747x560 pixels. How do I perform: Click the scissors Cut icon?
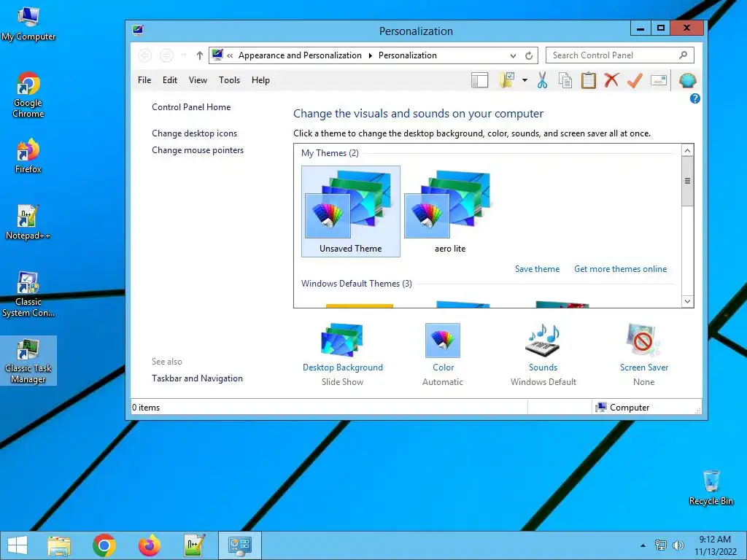click(542, 80)
